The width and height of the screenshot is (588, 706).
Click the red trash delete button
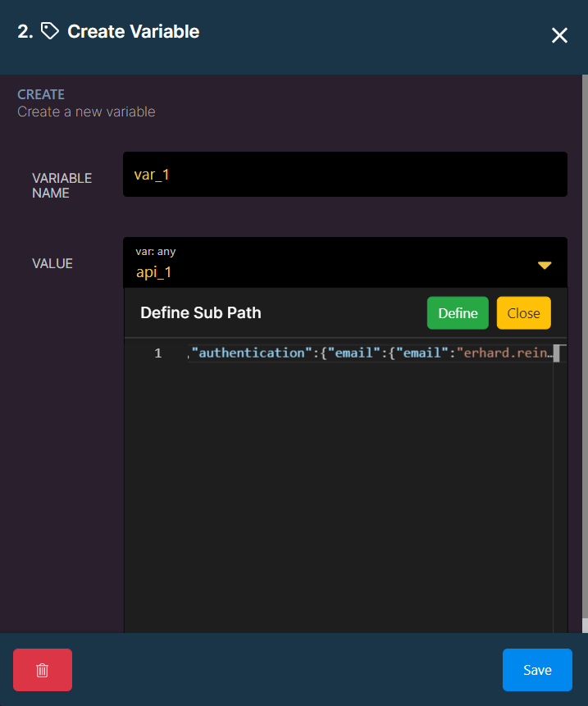click(x=43, y=670)
